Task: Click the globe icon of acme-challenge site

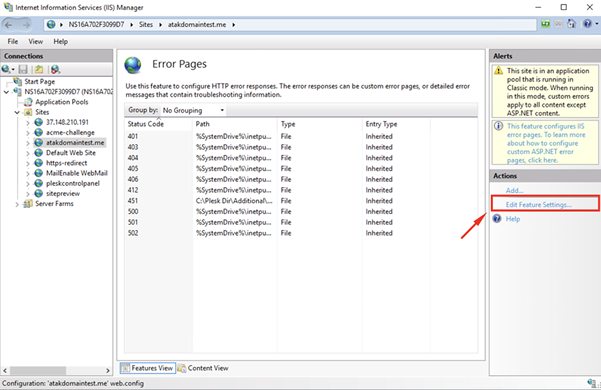Action: 39,133
